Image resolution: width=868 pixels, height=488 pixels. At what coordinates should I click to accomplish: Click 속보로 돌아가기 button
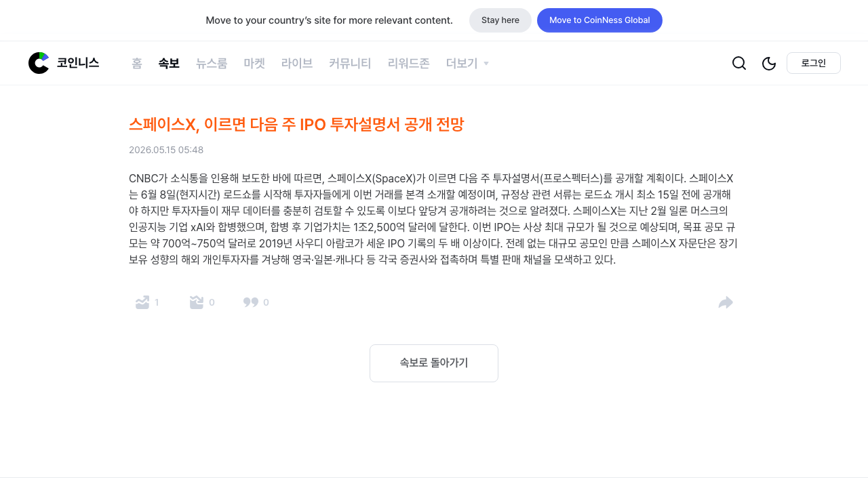(x=434, y=363)
